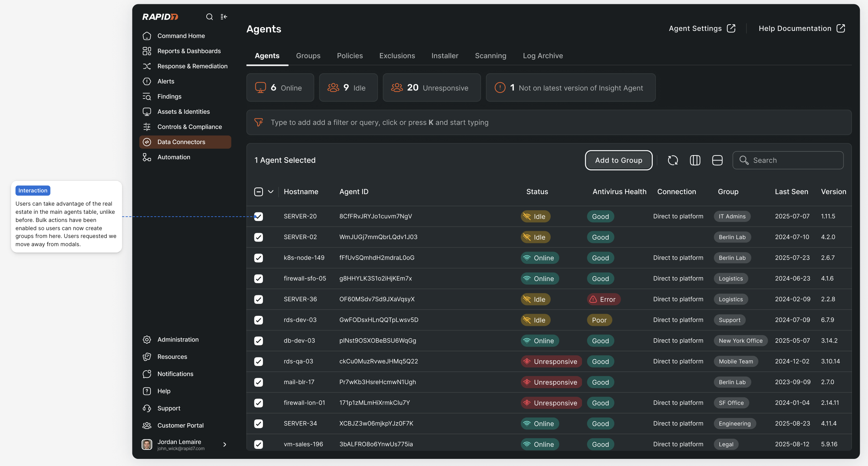Switch to the Policies tab
The image size is (868, 466).
(350, 56)
